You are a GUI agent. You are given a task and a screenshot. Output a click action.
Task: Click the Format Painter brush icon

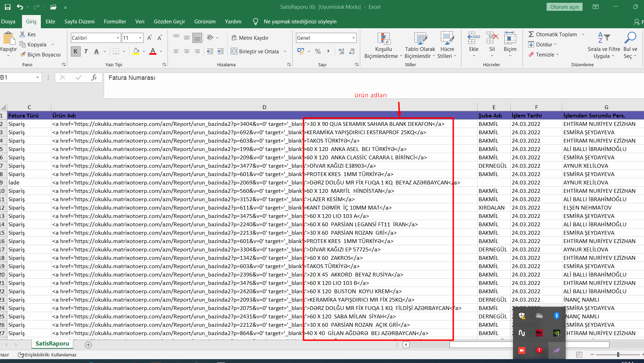click(23, 55)
